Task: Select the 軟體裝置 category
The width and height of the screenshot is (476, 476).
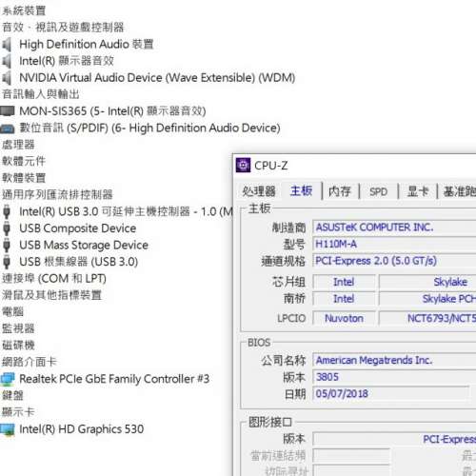Action: click(x=24, y=178)
